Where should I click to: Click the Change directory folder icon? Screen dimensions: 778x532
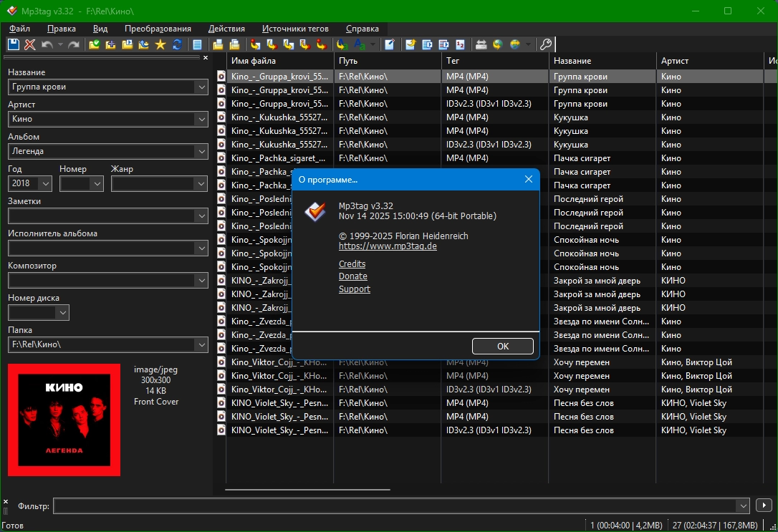(x=95, y=44)
